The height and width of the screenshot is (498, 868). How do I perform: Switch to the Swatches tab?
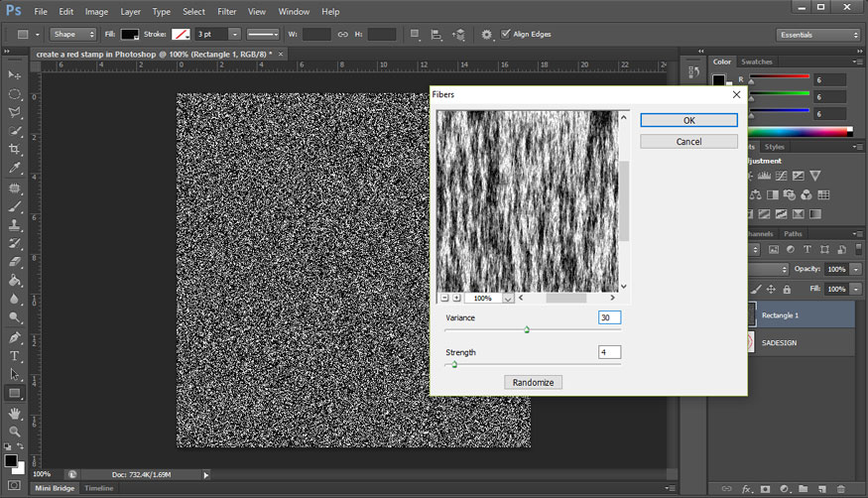[757, 62]
